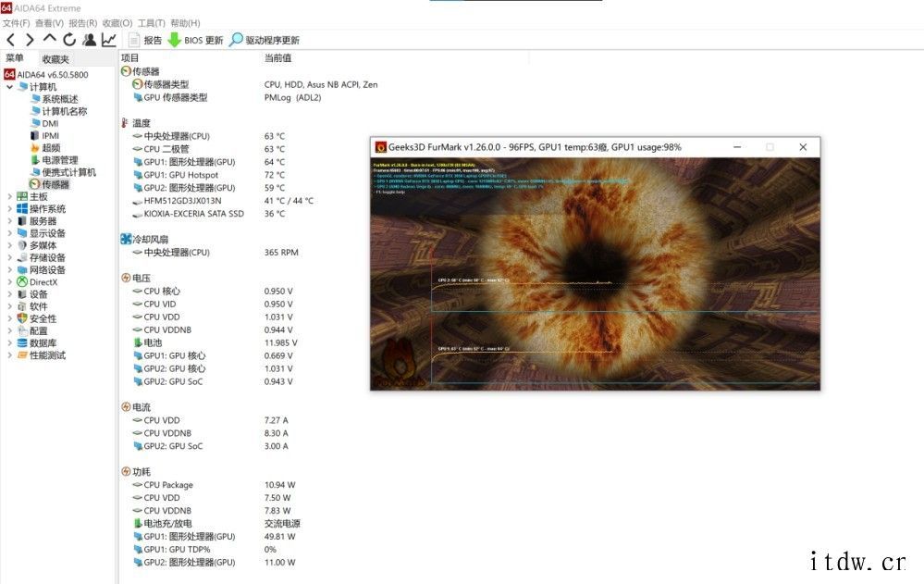Click the 主板 motherboard icon
This screenshot has width=924, height=584.
pyautogui.click(x=22, y=196)
